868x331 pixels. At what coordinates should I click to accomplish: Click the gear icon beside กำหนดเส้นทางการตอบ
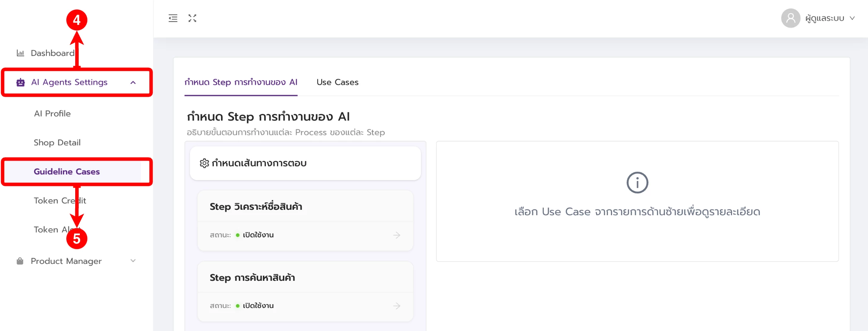[x=204, y=163]
